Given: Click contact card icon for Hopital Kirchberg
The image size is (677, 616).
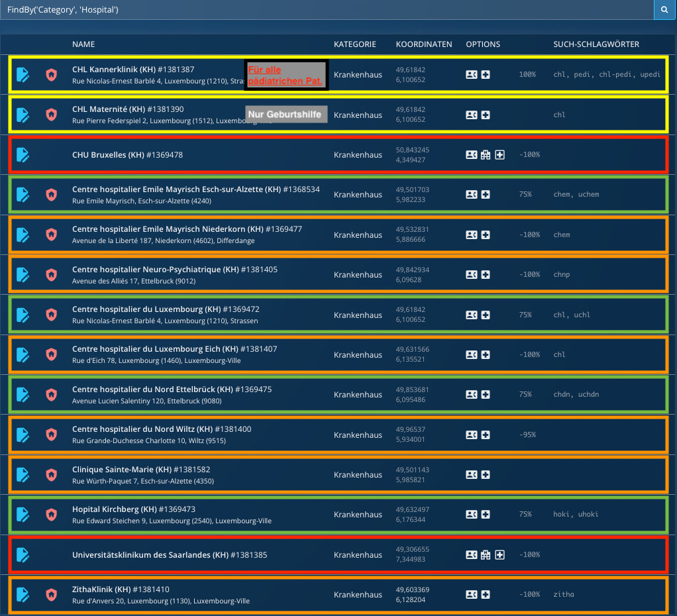Looking at the screenshot, I should [471, 514].
